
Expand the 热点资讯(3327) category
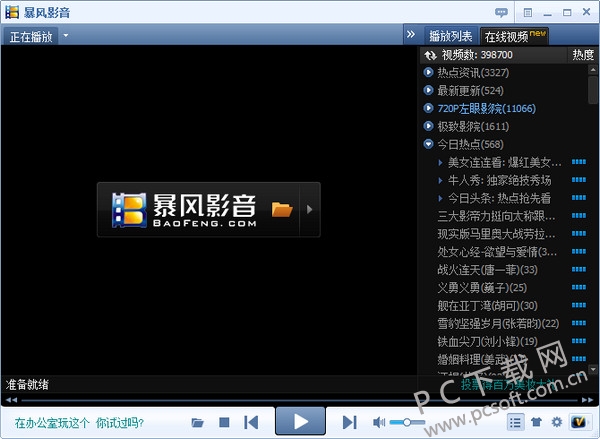pos(428,72)
